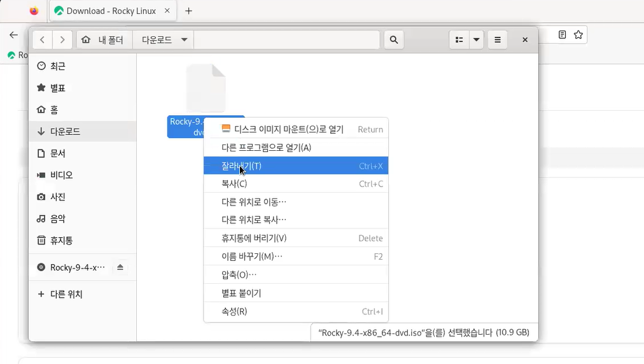Open 비디오 folder in sidebar
The height and width of the screenshot is (364, 644).
click(82, 175)
